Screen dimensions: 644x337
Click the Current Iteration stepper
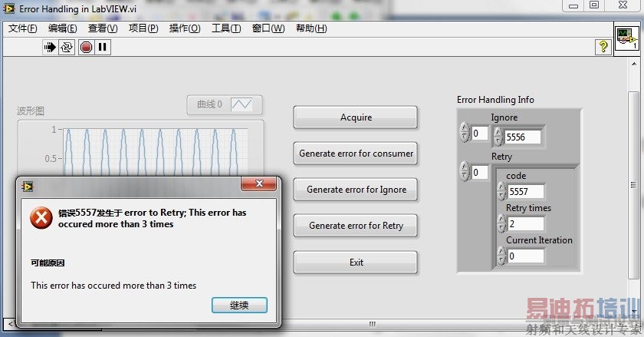(501, 256)
